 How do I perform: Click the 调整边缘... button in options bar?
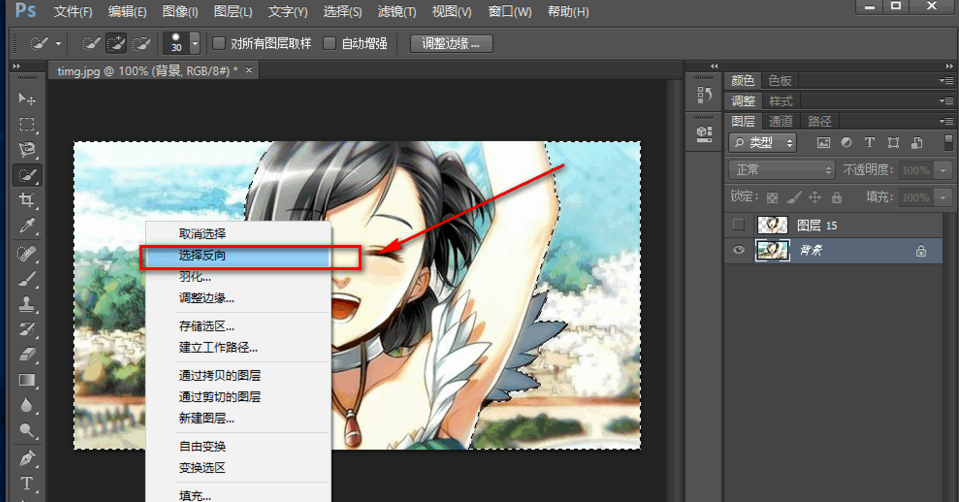tap(451, 44)
